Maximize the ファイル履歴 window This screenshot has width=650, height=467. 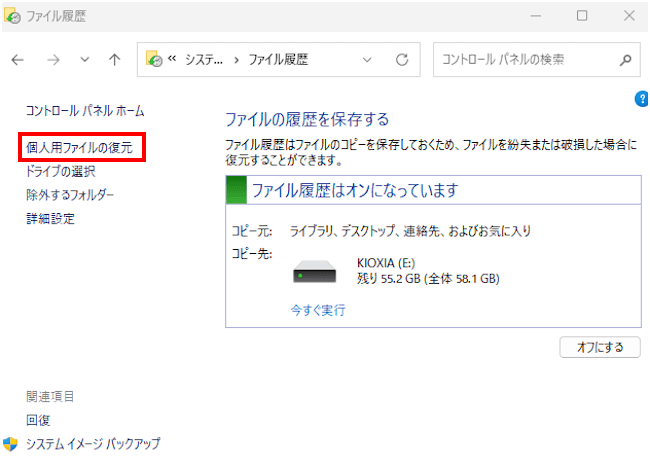(x=582, y=16)
